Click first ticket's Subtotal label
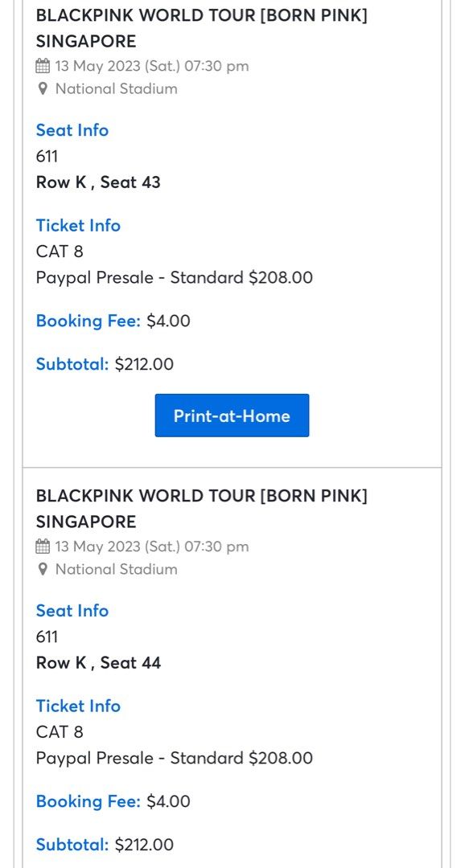Image resolution: width=465 pixels, height=868 pixels. [72, 364]
